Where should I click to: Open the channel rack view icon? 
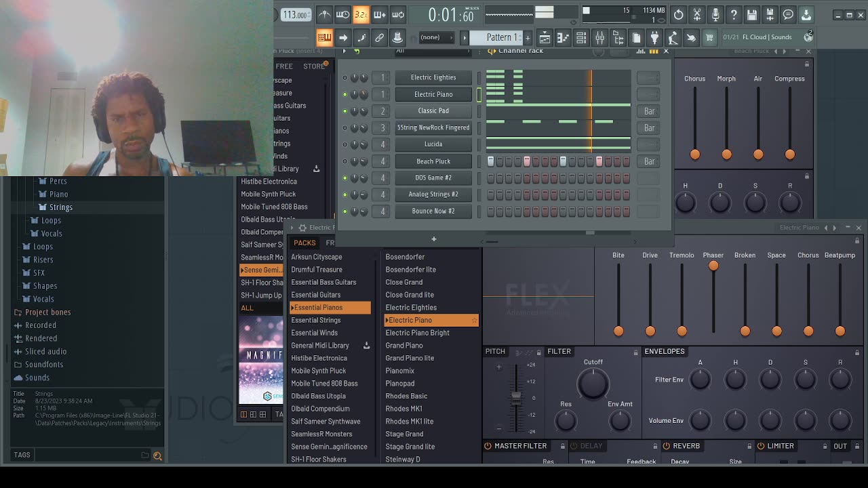click(x=581, y=38)
